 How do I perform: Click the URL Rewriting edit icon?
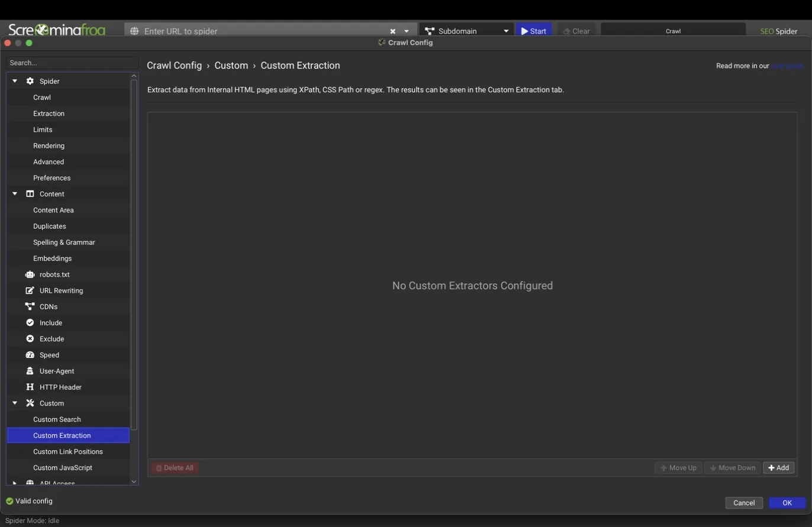point(30,290)
